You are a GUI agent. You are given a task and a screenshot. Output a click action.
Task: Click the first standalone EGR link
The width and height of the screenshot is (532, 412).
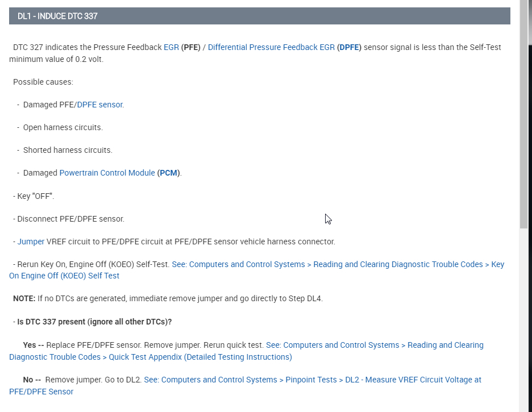pyautogui.click(x=171, y=47)
